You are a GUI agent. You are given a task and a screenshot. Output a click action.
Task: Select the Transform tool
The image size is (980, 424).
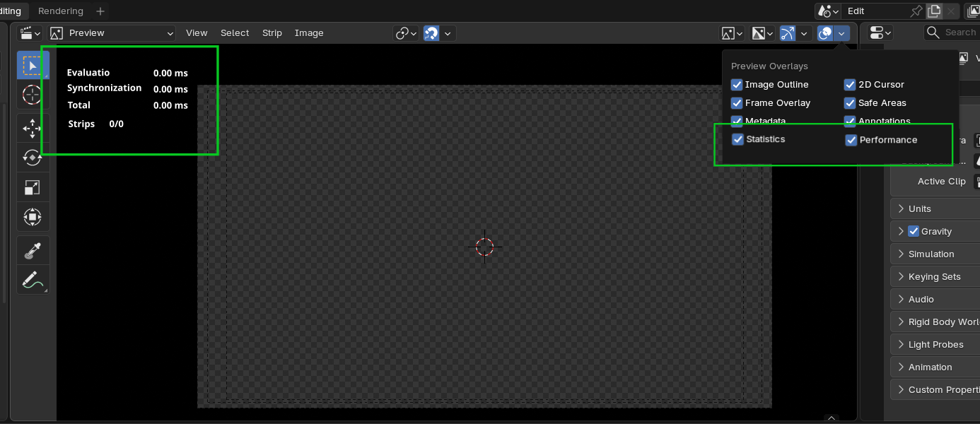coord(33,216)
